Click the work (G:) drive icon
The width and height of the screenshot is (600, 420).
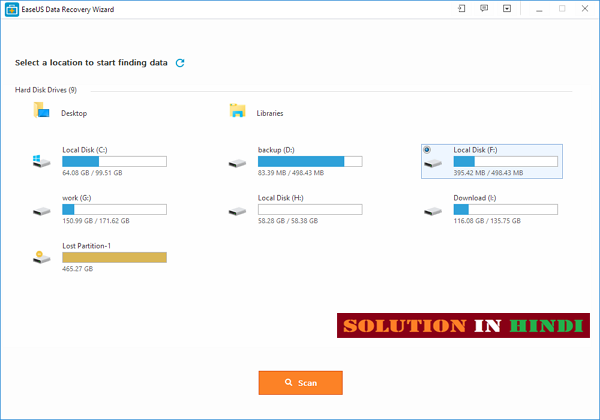point(41,211)
